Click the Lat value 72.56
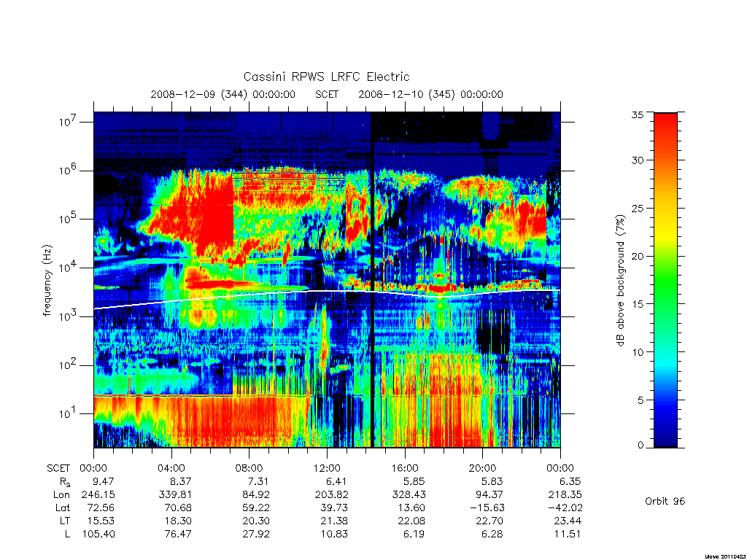747x560 pixels. [x=101, y=507]
